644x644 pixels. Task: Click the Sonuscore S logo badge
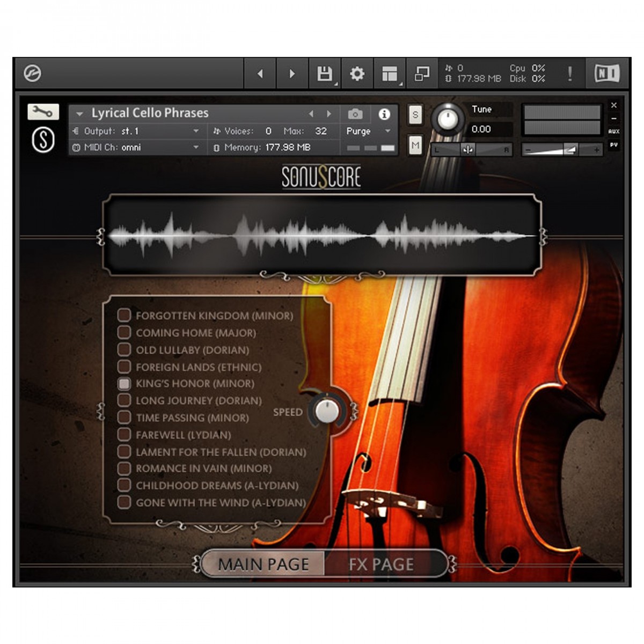point(44,141)
